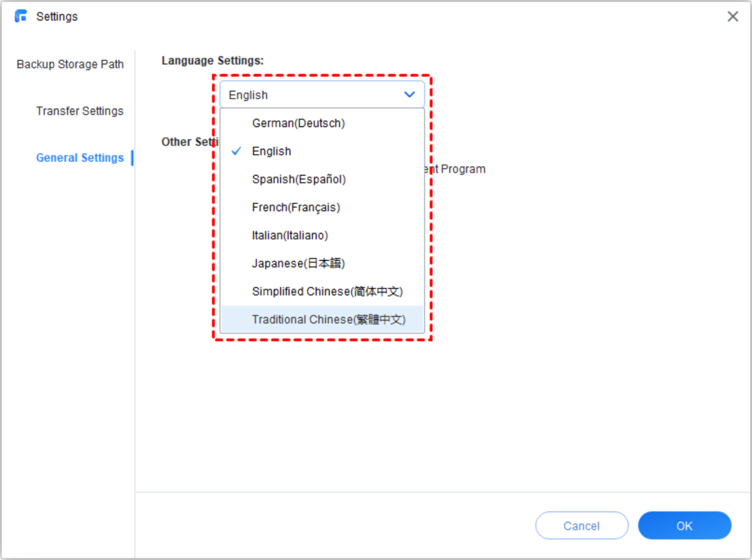
Task: Click the Settings title text
Action: 57,17
